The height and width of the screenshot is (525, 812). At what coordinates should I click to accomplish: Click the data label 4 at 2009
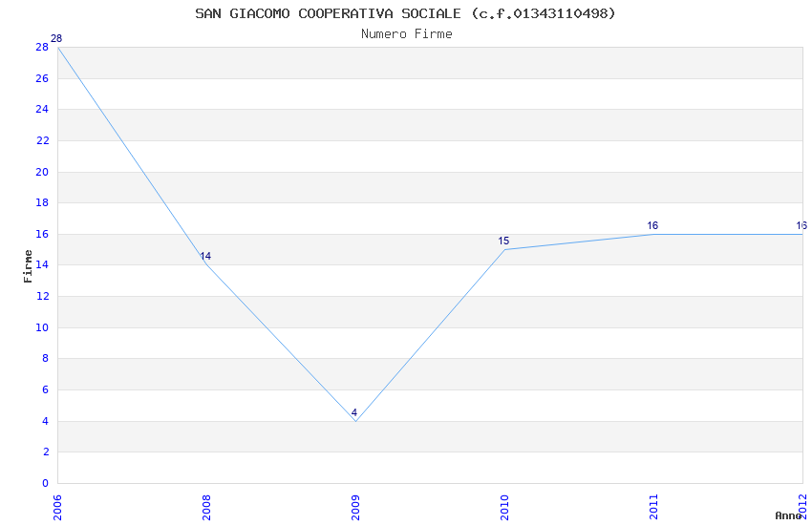[x=354, y=412]
